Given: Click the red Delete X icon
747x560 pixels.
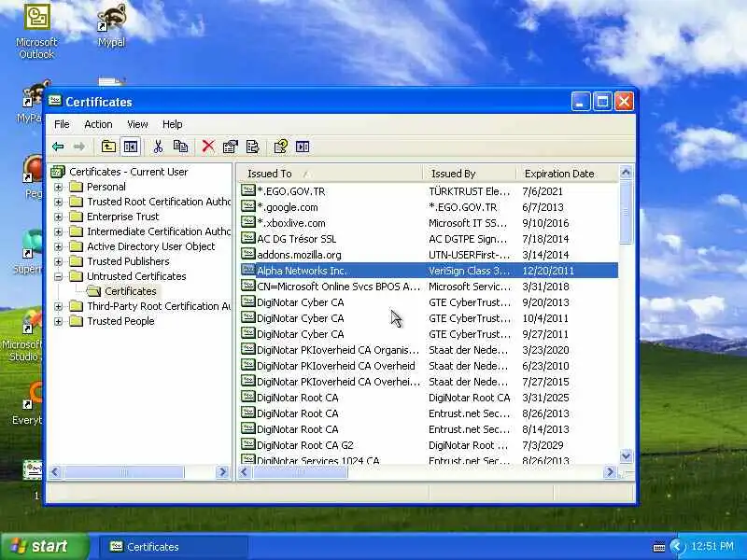Looking at the screenshot, I should click(208, 147).
